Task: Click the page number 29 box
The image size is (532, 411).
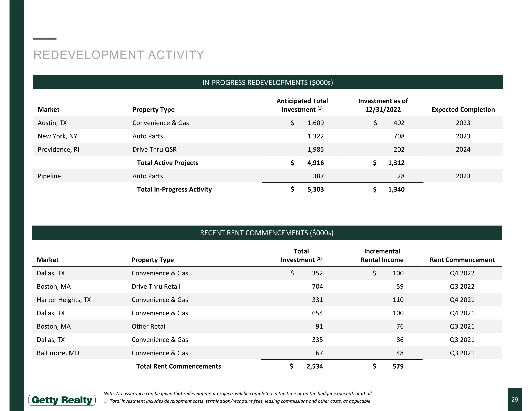Action: coord(514,399)
